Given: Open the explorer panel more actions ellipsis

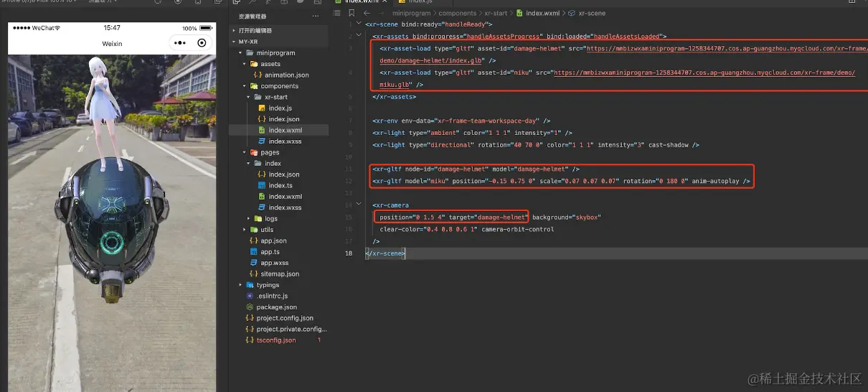Looking at the screenshot, I should pyautogui.click(x=316, y=16).
